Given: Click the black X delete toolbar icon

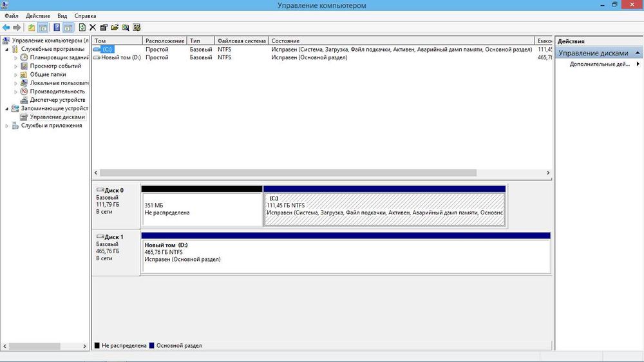Looking at the screenshot, I should click(93, 28).
